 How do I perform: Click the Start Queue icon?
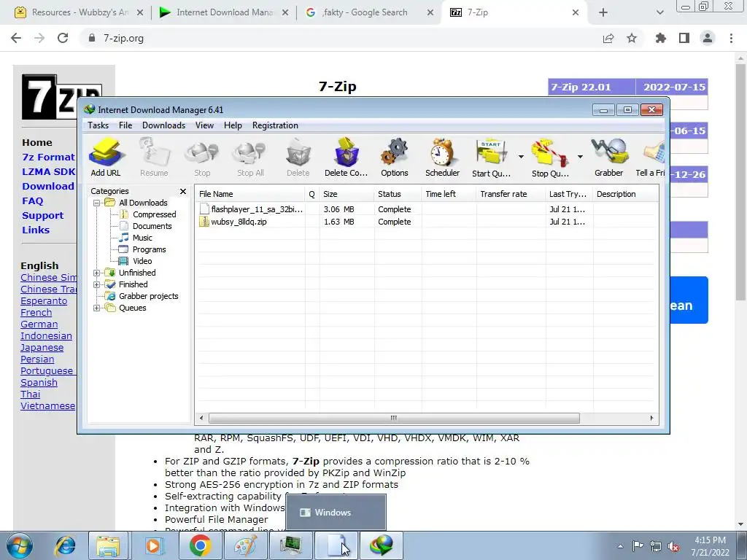(491, 157)
